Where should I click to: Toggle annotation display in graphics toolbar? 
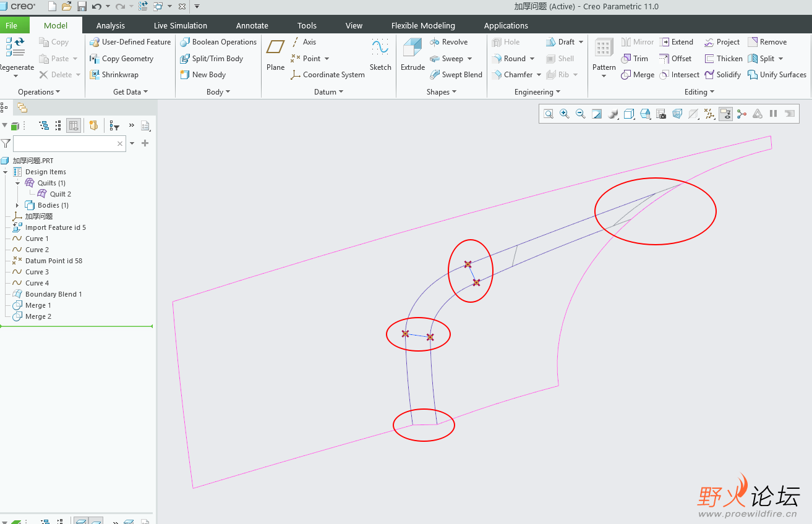point(725,114)
